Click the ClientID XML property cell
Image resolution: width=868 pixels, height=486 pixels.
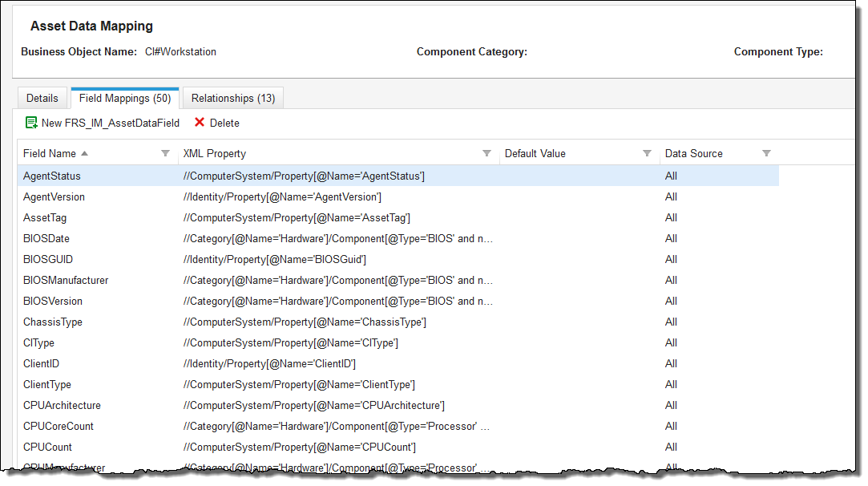(269, 363)
